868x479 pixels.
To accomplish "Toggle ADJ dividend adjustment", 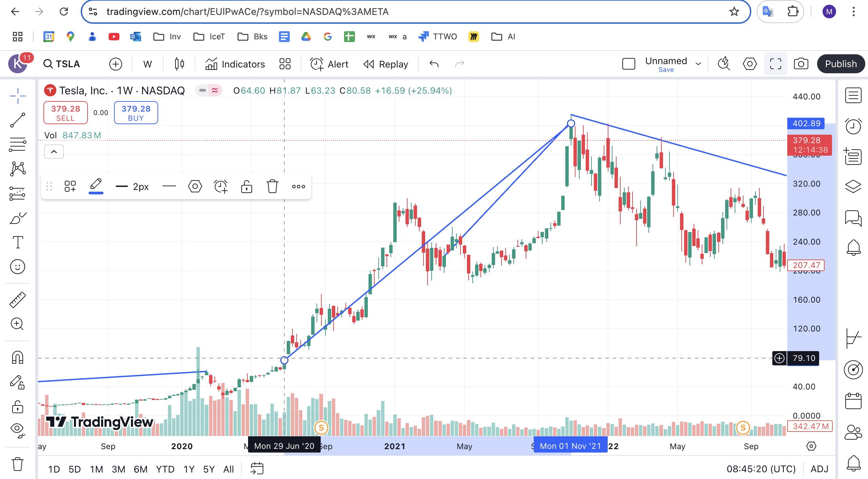I will pos(819,469).
